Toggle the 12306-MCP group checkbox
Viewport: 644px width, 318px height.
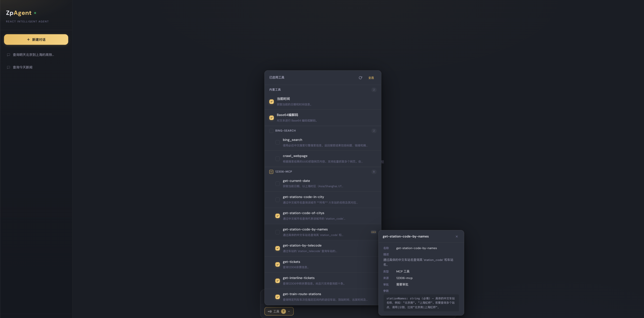click(271, 172)
